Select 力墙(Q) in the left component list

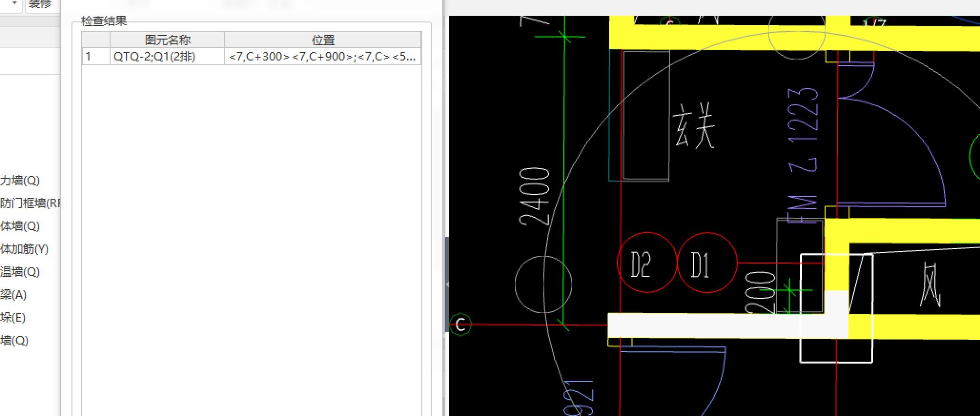[x=20, y=181]
